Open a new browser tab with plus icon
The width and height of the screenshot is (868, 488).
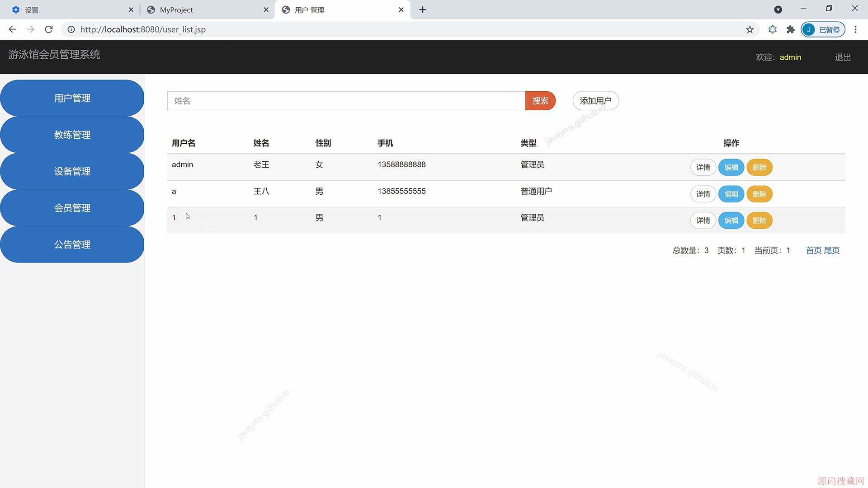click(423, 9)
